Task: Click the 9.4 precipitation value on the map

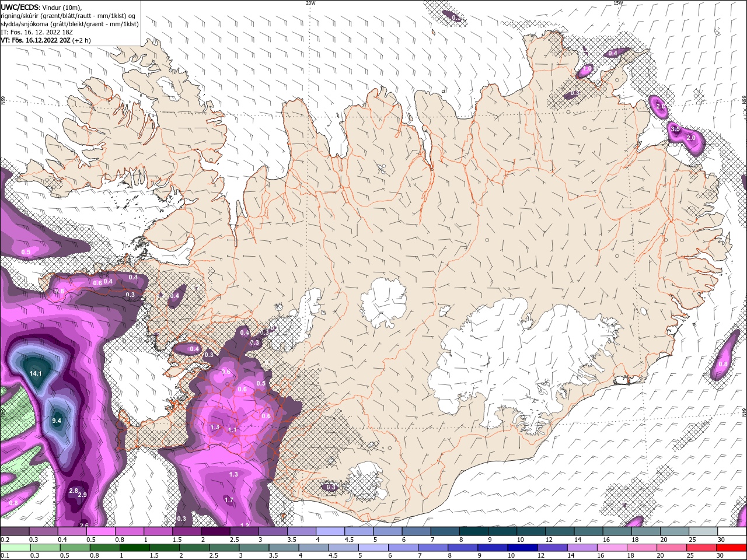Action: [57, 420]
